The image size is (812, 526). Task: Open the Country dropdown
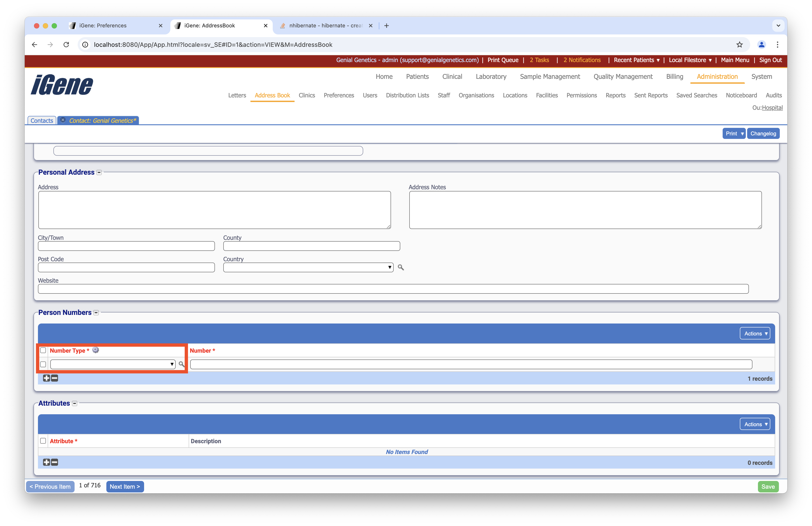click(308, 267)
